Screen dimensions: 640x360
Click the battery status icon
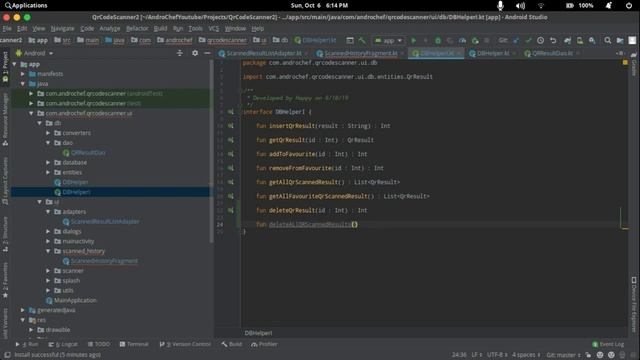click(x=570, y=6)
